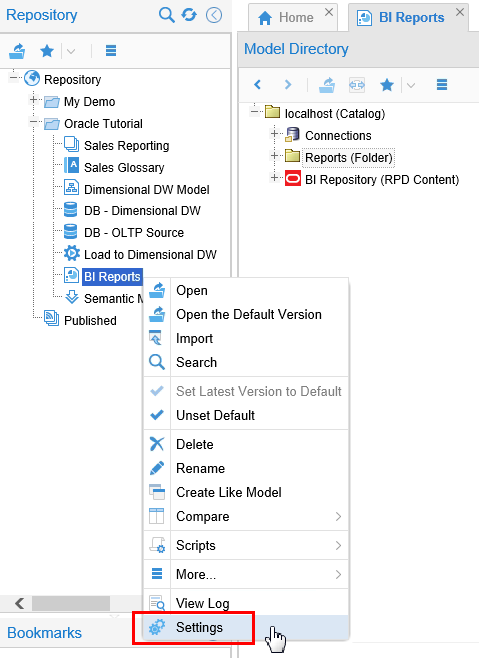Expand the Connections node
The width and height of the screenshot is (479, 658).
tap(275, 134)
